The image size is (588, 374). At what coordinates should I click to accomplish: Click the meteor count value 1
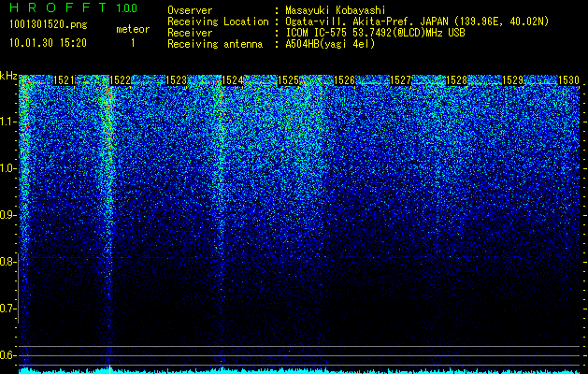[133, 43]
